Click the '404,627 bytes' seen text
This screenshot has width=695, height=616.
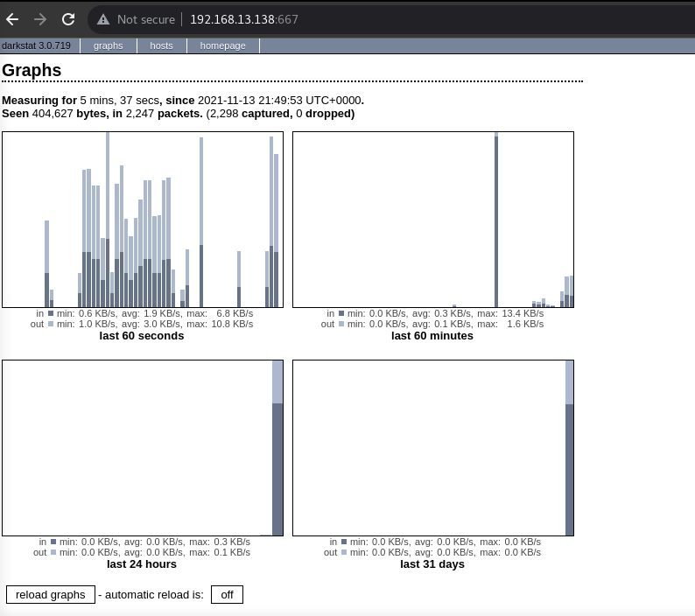pos(70,114)
